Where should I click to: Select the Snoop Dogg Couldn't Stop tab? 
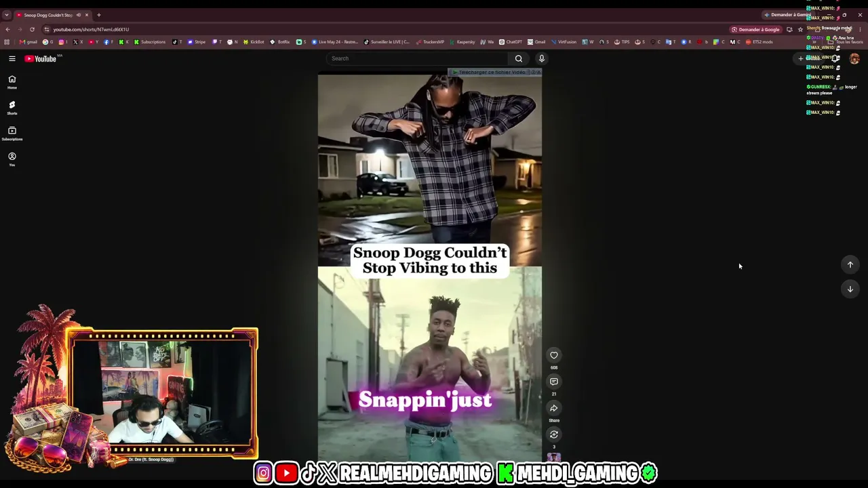point(47,15)
